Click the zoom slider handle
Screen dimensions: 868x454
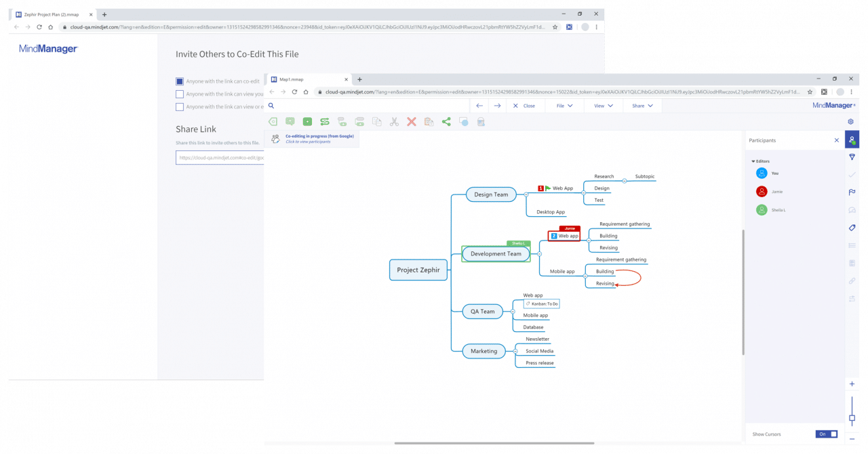pos(852,418)
